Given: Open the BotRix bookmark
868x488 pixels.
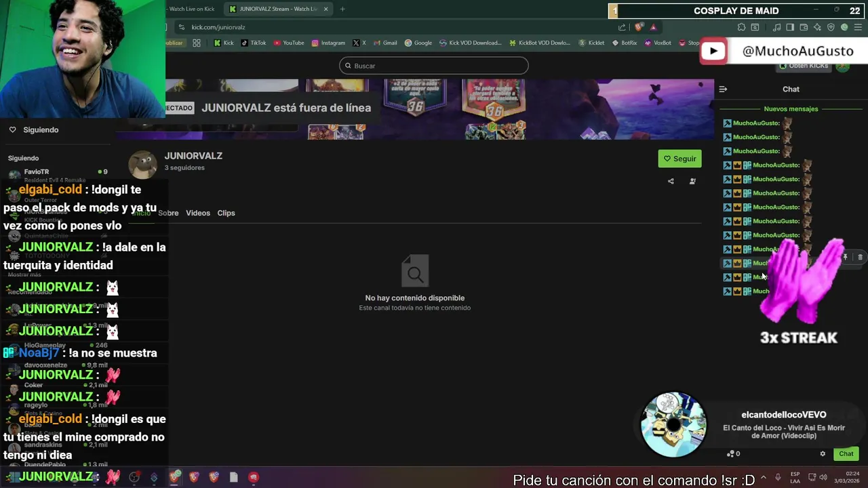Looking at the screenshot, I should pyautogui.click(x=625, y=43).
